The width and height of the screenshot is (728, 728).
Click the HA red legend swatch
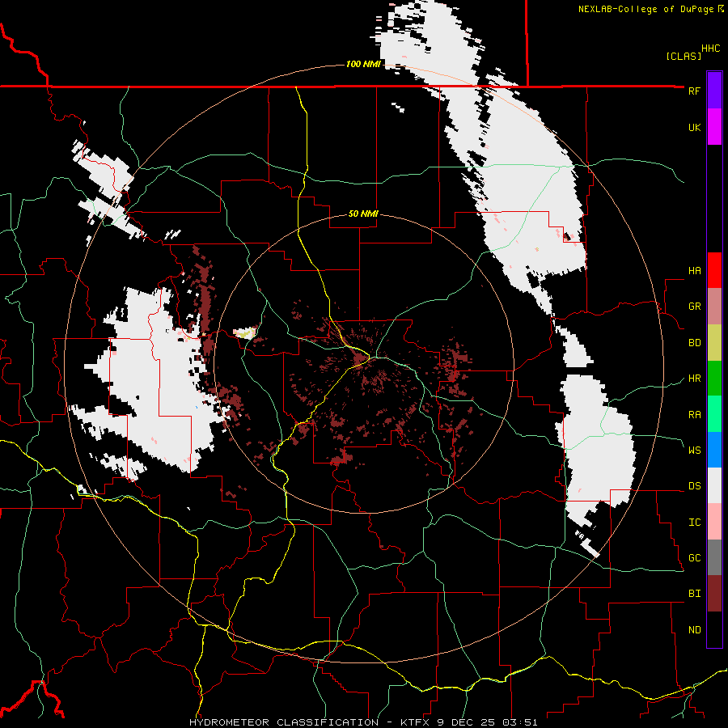pos(714,270)
